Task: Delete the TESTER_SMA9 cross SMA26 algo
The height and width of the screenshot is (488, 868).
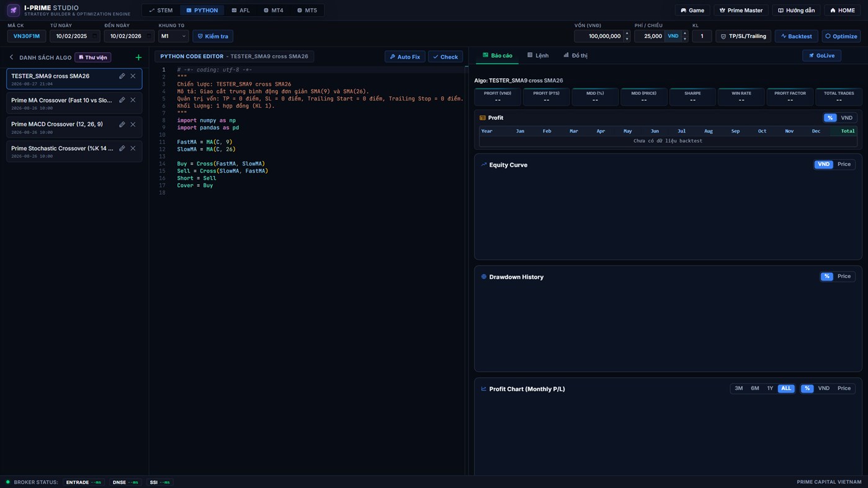Action: [x=133, y=76]
